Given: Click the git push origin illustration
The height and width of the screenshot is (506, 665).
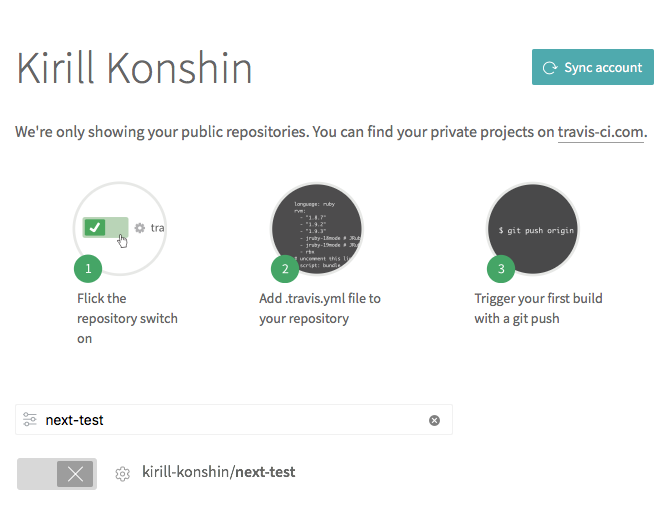Looking at the screenshot, I should point(532,228).
